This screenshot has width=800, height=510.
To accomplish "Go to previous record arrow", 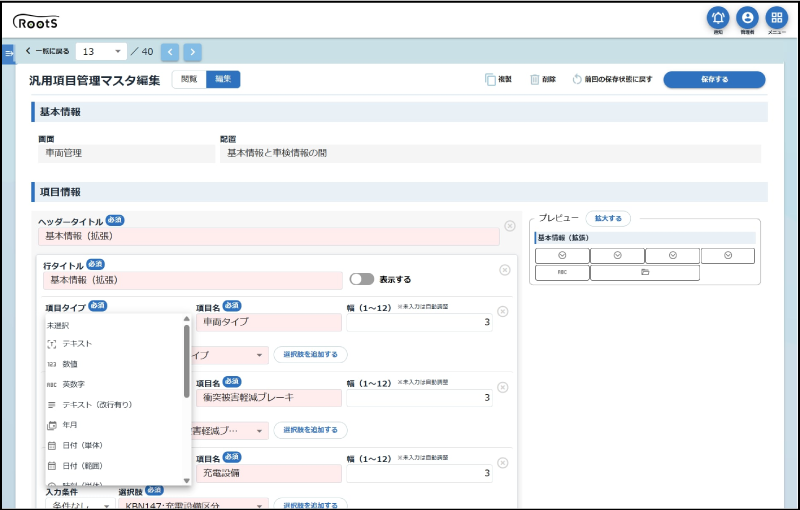I will click(169, 51).
